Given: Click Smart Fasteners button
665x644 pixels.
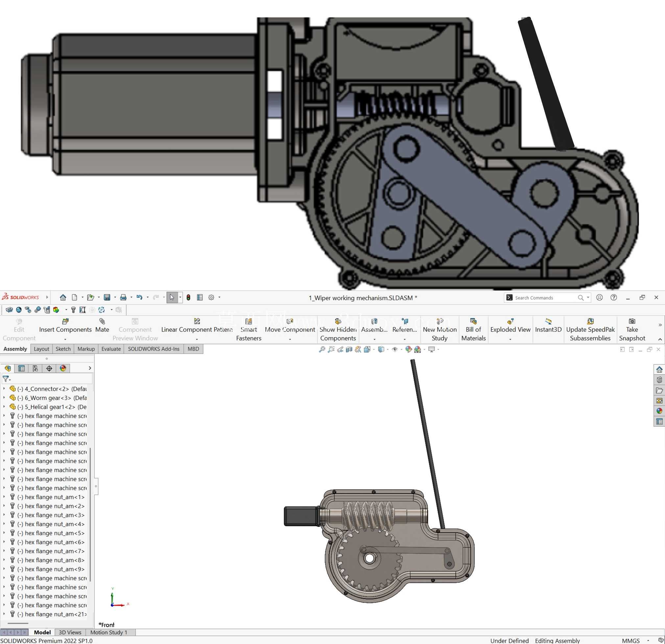Looking at the screenshot, I should click(x=249, y=330).
